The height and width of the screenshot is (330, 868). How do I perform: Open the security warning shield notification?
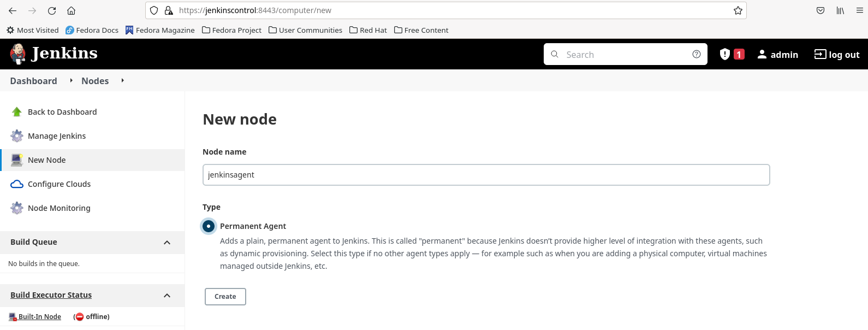(x=725, y=54)
